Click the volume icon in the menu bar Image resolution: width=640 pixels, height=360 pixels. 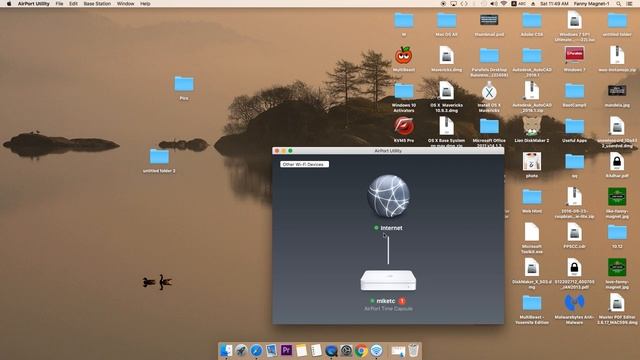tap(493, 4)
